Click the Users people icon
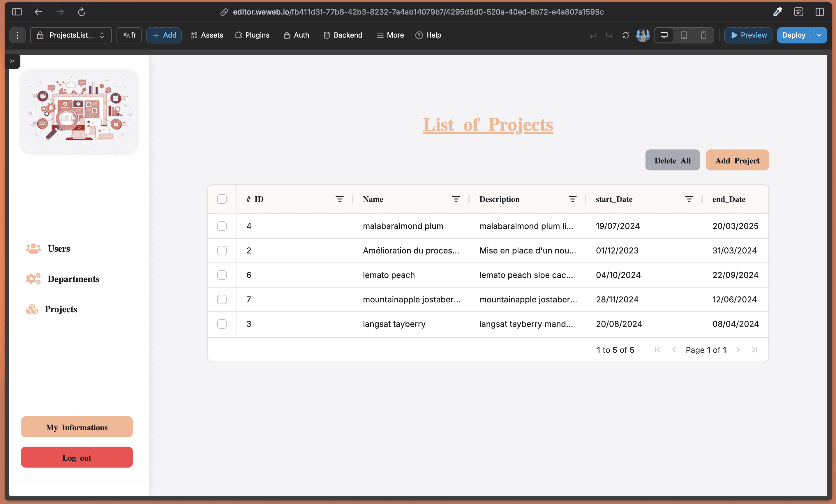 point(33,249)
